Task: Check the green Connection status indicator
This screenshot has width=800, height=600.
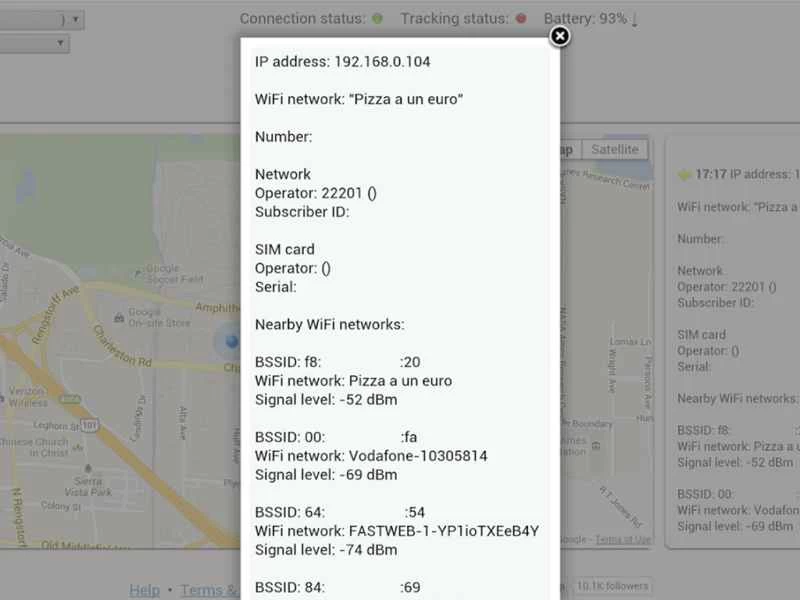Action: [375, 17]
